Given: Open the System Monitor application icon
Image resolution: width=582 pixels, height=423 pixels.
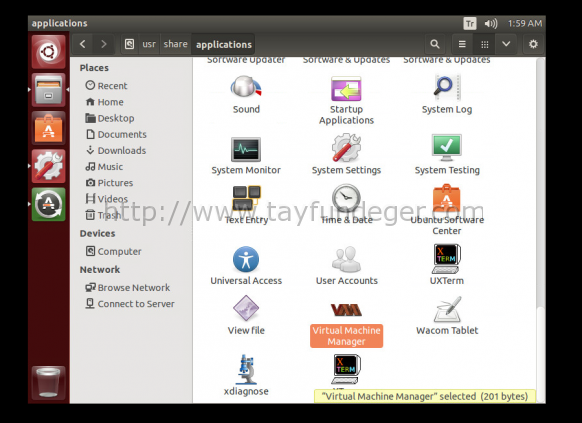Looking at the screenshot, I should [x=246, y=149].
